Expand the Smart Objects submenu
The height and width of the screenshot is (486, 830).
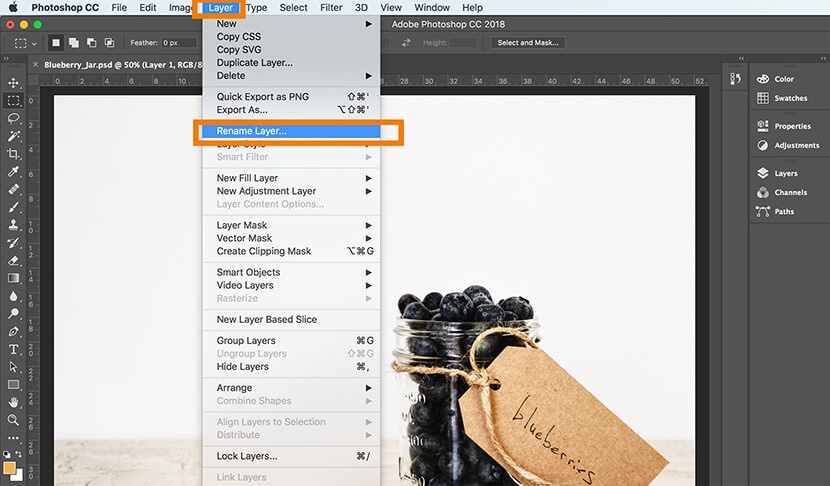290,272
